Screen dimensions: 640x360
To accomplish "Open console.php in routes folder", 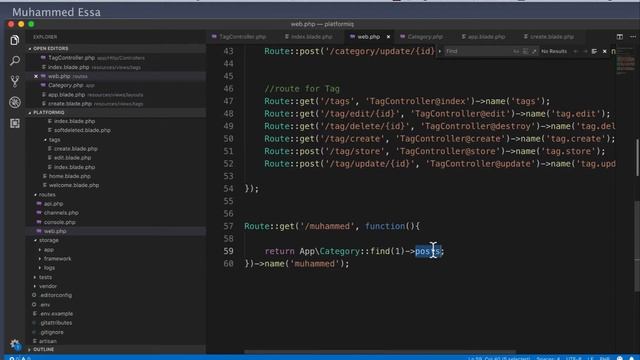I will click(60, 222).
